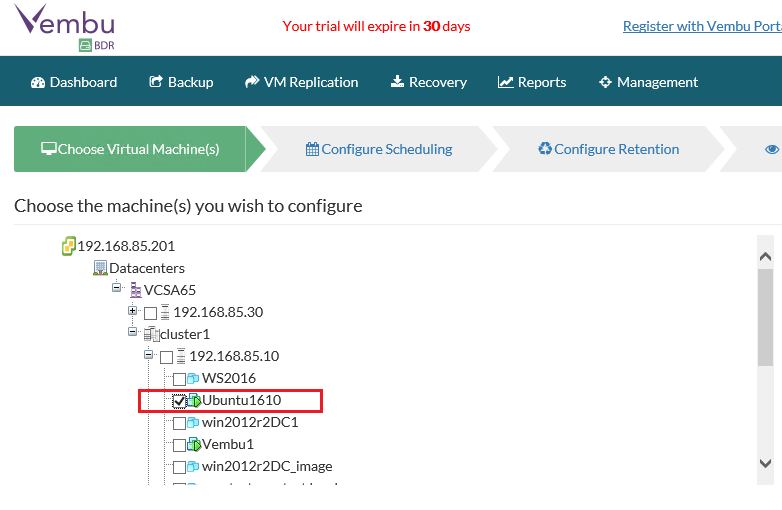Click the Datacenters building icon
The width and height of the screenshot is (782, 510).
[x=100, y=268]
